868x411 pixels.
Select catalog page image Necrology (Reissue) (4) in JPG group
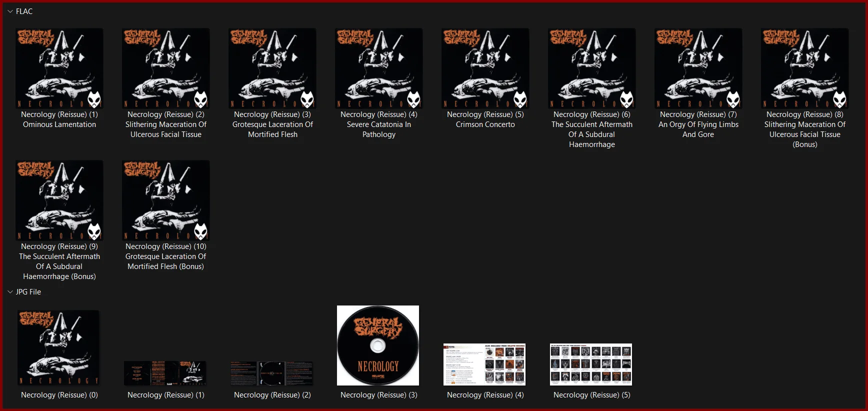[x=484, y=364]
